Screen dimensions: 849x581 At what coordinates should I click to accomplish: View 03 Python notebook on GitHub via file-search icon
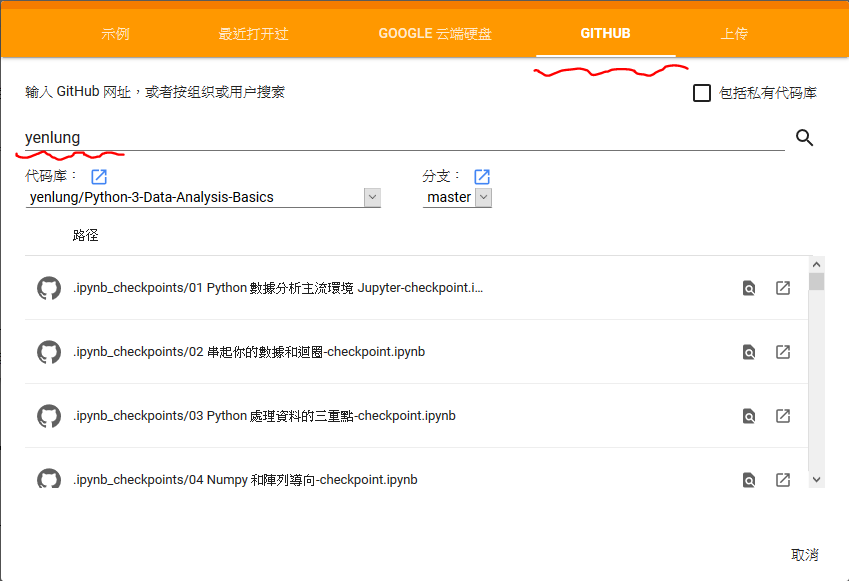749,416
